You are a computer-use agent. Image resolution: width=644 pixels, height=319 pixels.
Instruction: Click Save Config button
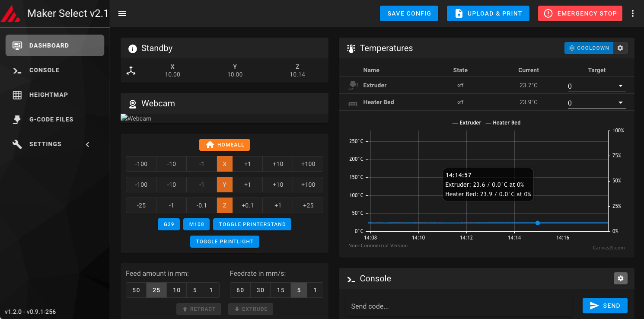(x=409, y=13)
